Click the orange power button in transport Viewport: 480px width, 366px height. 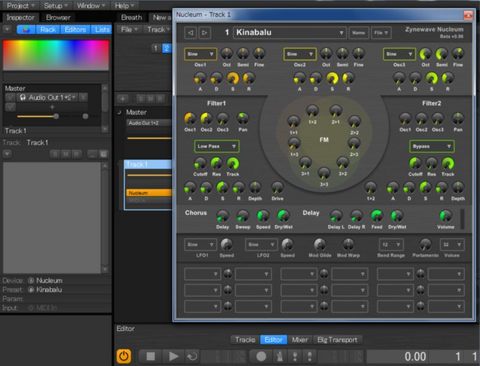pos(123,356)
